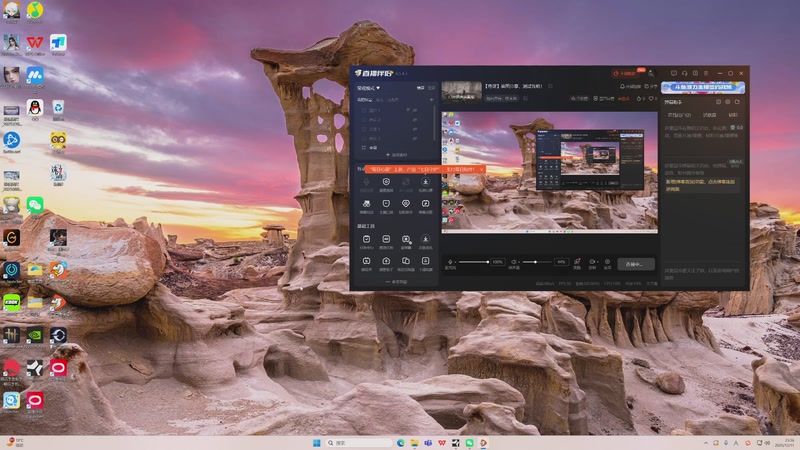Click the pop-out icon in the chat panel header

pyautogui.click(x=737, y=102)
